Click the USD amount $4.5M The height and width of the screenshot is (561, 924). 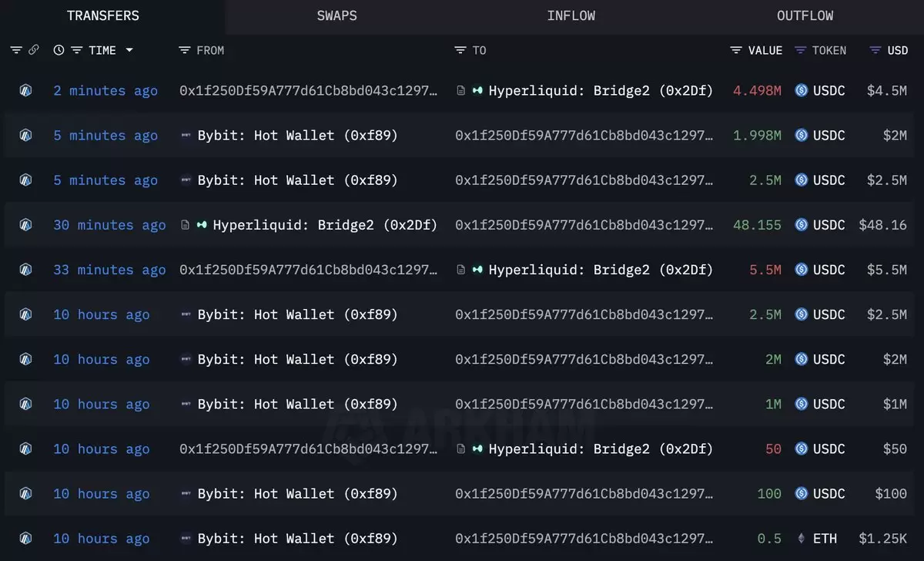coord(887,90)
